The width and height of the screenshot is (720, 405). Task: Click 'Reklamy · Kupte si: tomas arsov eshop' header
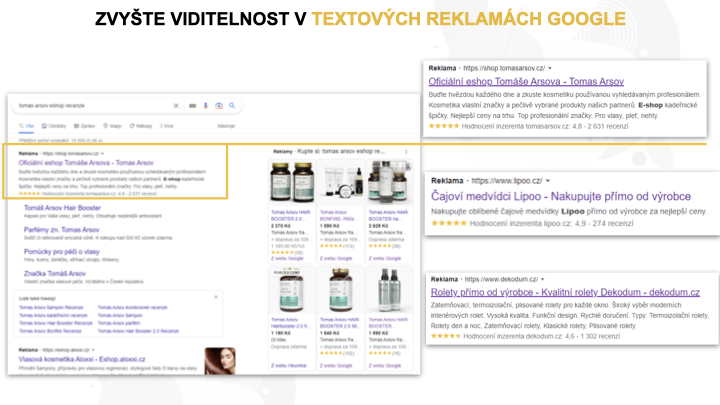[329, 152]
